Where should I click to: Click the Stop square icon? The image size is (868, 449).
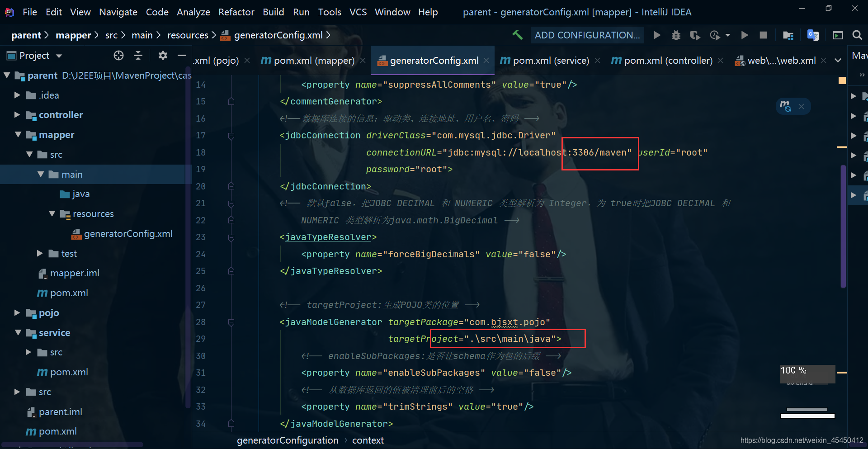click(x=763, y=35)
